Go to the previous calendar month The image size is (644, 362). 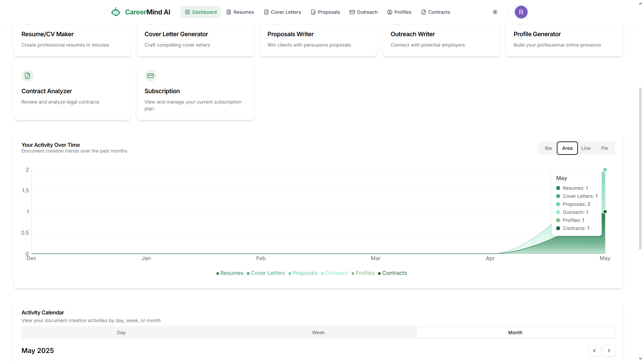594,351
